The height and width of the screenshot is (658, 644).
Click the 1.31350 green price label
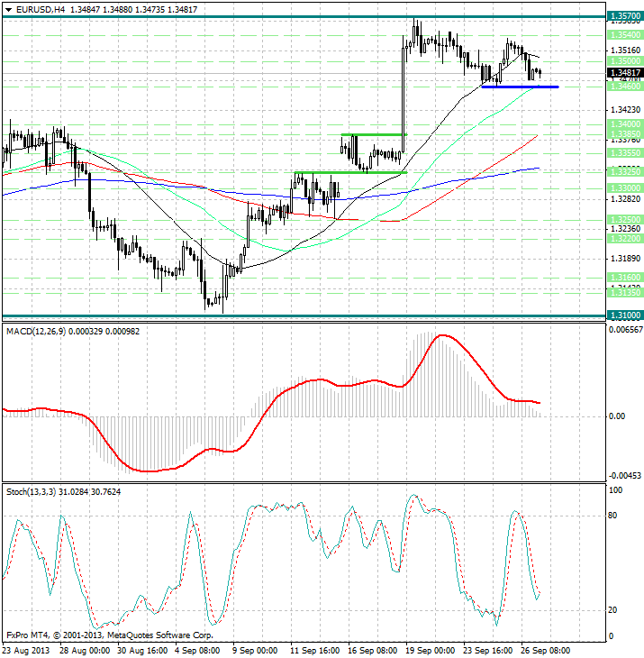point(625,292)
